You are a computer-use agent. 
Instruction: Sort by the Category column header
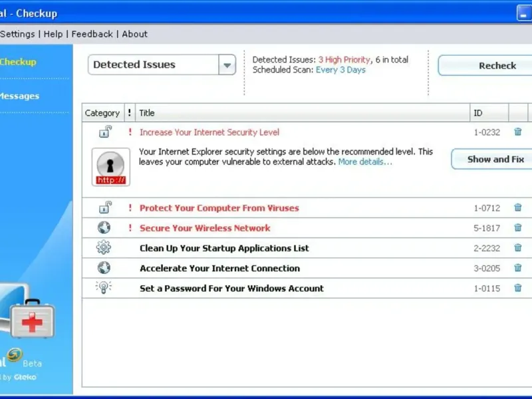tap(103, 113)
